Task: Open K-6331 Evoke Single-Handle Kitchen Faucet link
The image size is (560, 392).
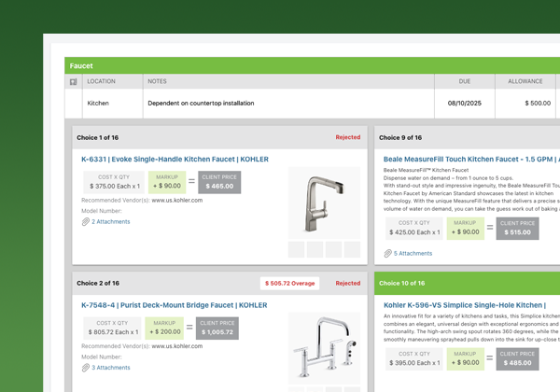Action: coord(175,160)
